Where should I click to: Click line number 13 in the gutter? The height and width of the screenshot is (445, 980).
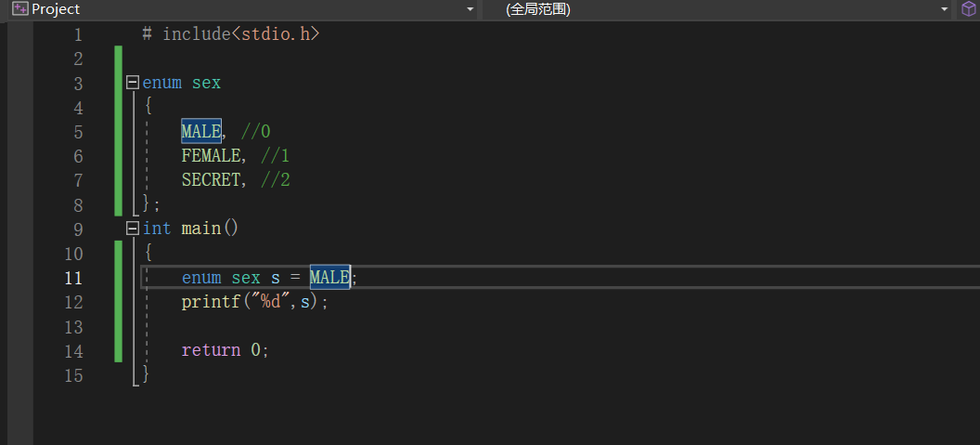[x=73, y=327]
